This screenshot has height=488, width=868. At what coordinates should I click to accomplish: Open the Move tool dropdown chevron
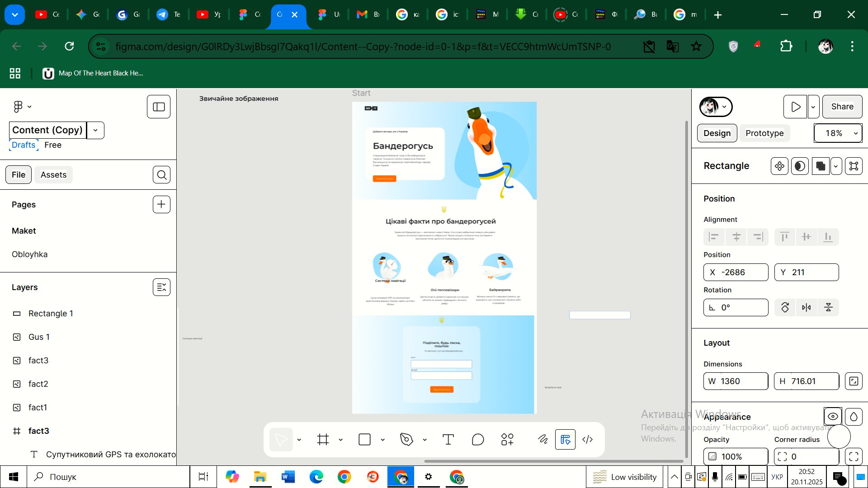[299, 440]
